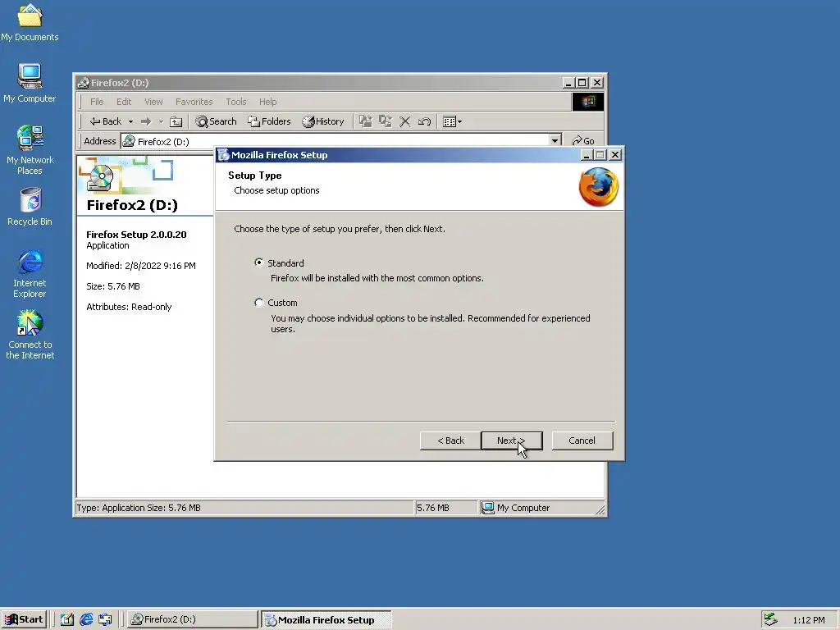The width and height of the screenshot is (840, 630).
Task: Open the Views dropdown button
Action: click(452, 121)
